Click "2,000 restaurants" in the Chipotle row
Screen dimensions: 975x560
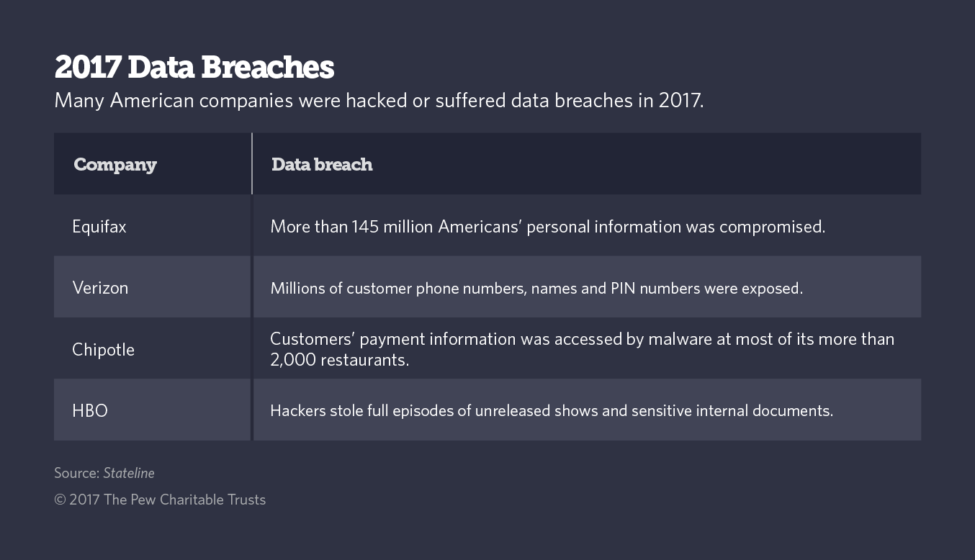[x=339, y=360]
